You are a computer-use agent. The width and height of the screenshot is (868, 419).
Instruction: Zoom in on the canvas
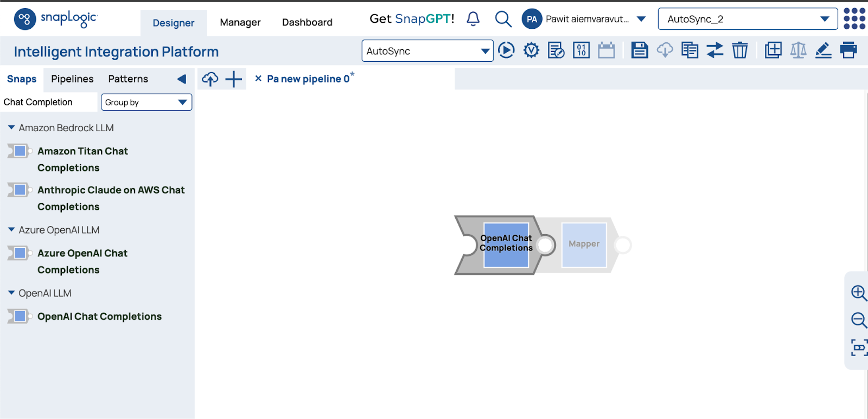point(858,293)
